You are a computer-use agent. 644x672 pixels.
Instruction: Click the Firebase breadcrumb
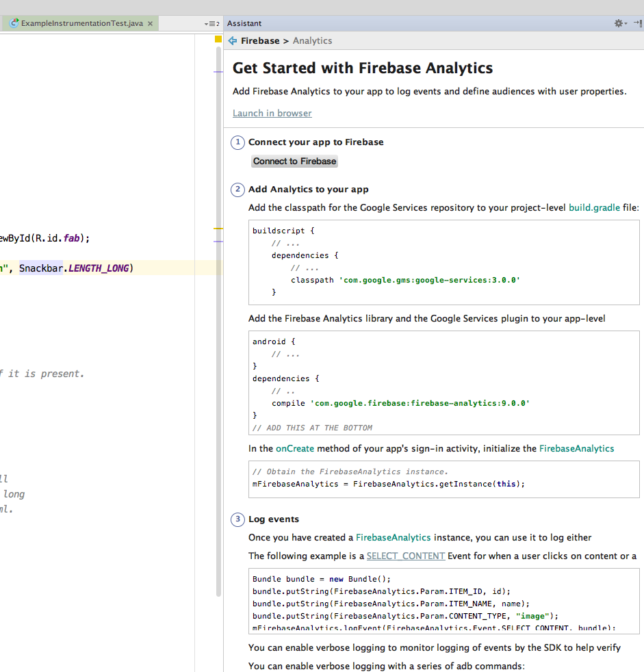[x=260, y=41]
